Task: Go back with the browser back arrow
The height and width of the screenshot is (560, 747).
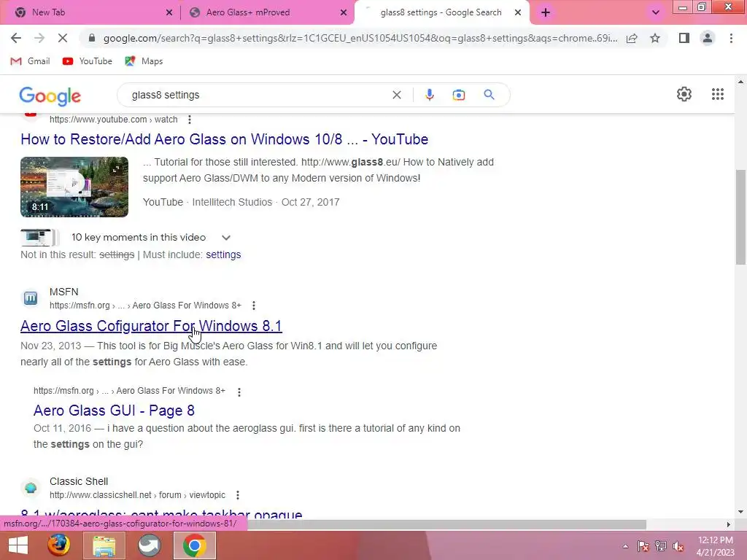Action: [16, 38]
